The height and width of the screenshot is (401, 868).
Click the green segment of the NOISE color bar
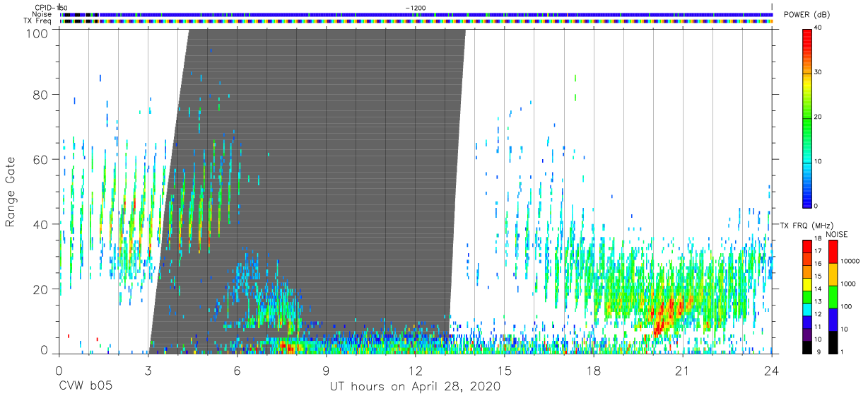pyautogui.click(x=832, y=296)
